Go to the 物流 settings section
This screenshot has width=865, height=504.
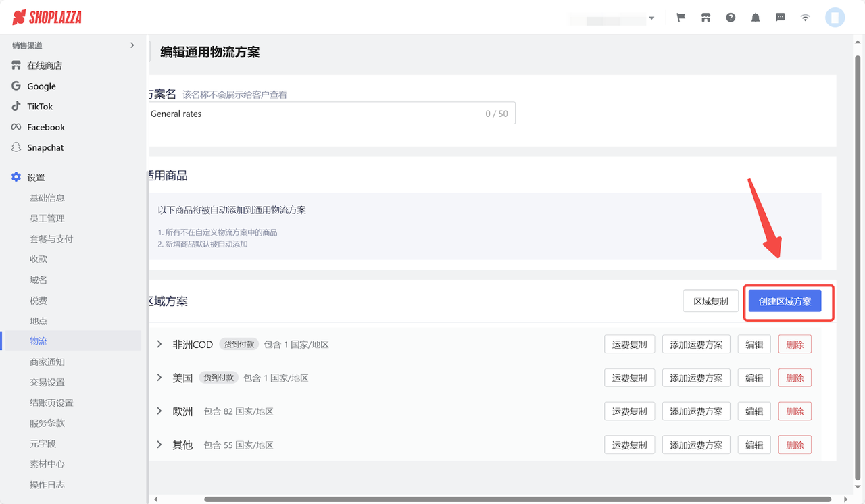39,341
